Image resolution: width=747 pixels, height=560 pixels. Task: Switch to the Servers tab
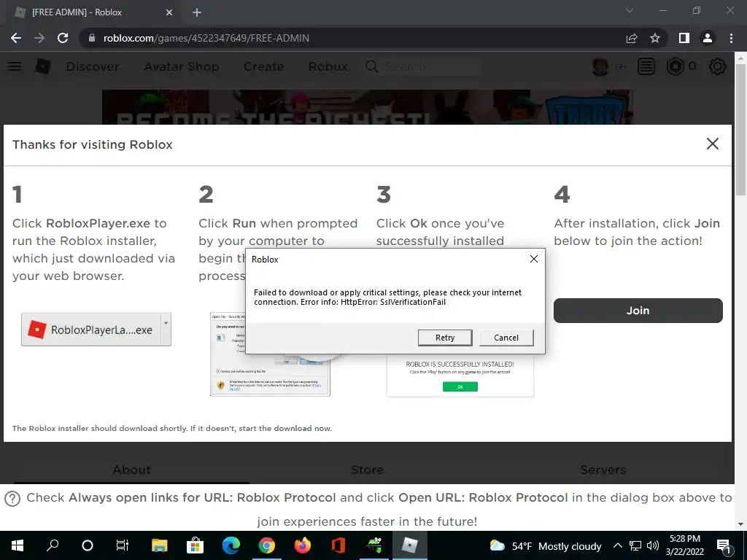[603, 470]
